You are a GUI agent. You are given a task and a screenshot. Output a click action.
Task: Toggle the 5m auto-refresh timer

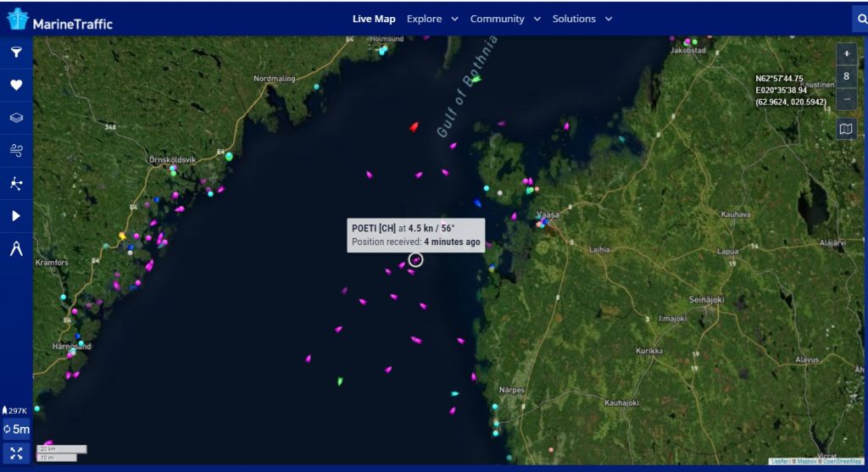[x=16, y=430]
